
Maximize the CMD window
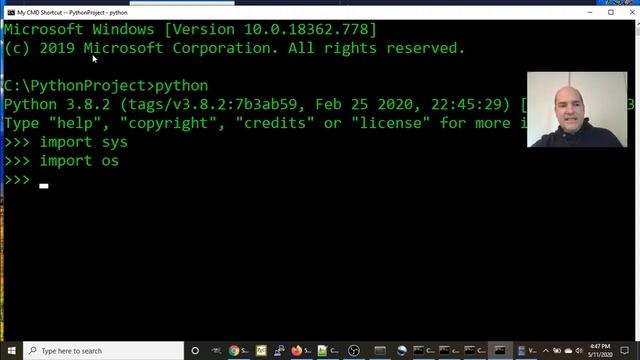tap(611, 13)
